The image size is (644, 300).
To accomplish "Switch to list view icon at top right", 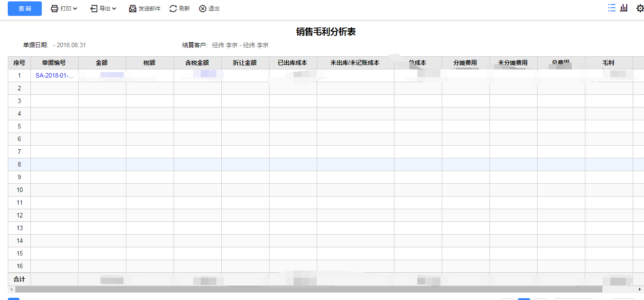I will click(612, 8).
